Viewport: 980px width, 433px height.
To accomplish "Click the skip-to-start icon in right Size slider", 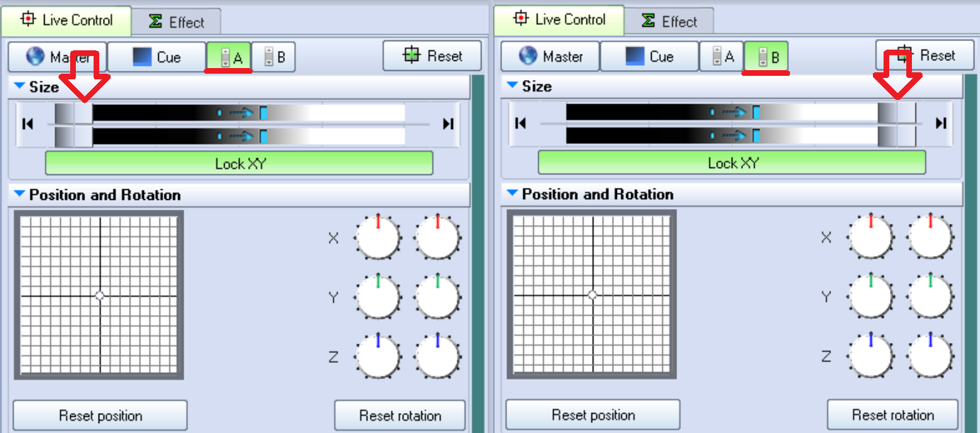I will click(520, 124).
